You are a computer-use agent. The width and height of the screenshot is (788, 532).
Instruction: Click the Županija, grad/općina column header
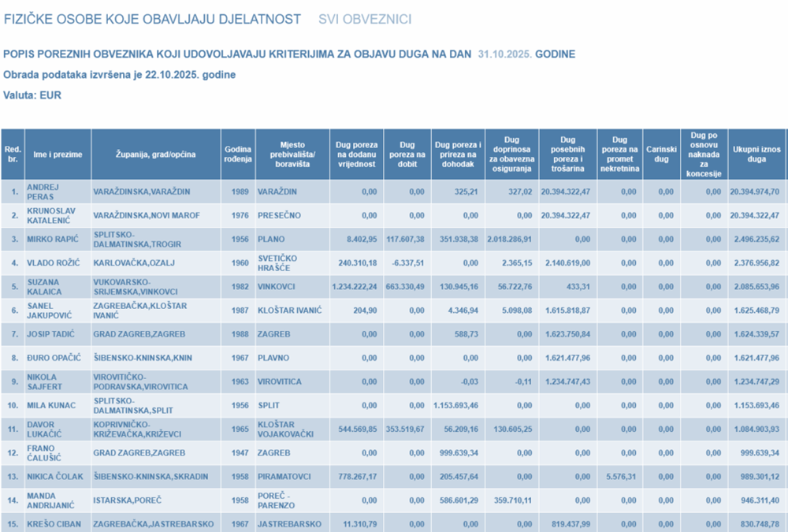[155, 154]
